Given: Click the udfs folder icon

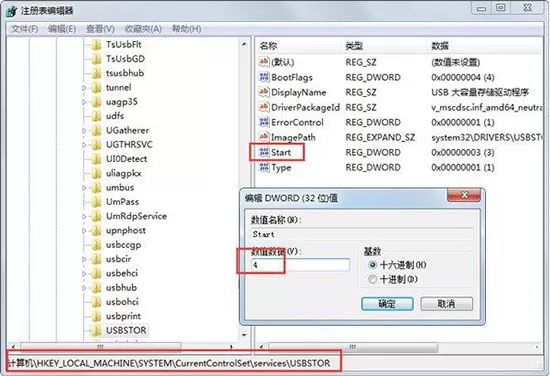Looking at the screenshot, I should point(96,116).
